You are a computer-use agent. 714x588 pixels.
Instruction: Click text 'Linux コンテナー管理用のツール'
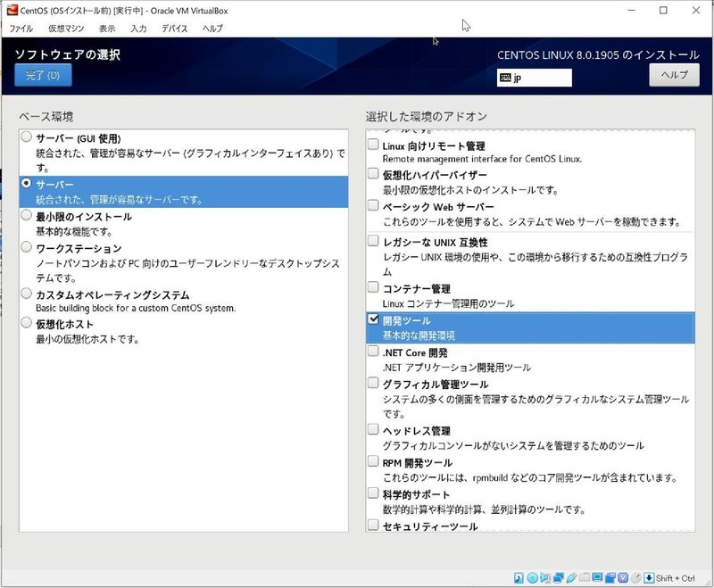point(449,303)
